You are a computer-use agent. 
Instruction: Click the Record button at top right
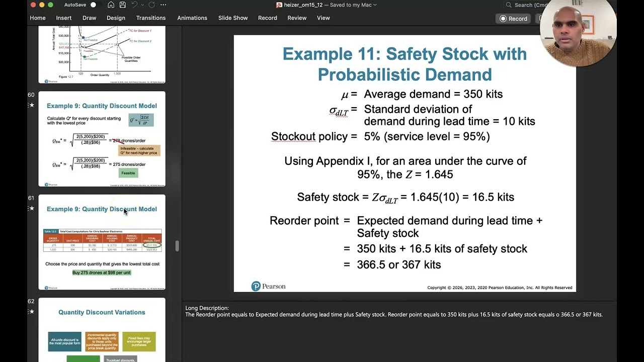coord(513,19)
